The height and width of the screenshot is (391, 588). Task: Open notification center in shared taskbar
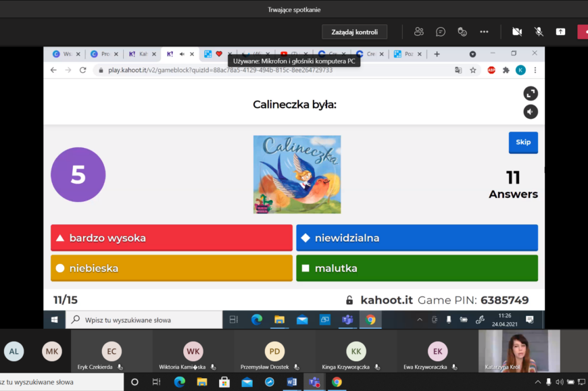(530, 320)
